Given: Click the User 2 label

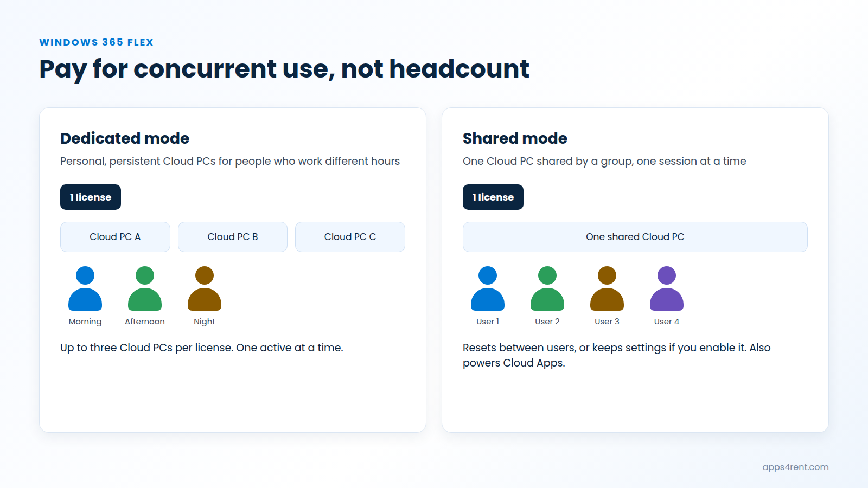Looking at the screenshot, I should click(x=547, y=322).
